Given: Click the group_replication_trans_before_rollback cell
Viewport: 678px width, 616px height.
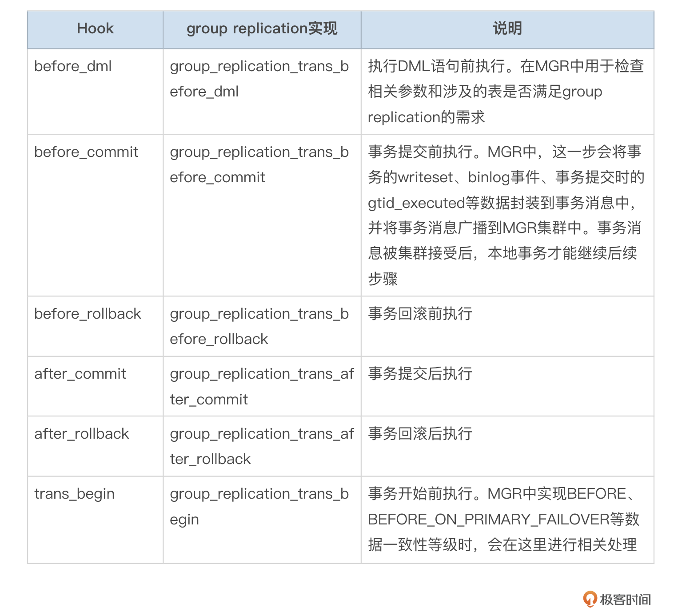Looking at the screenshot, I should 259,326.
